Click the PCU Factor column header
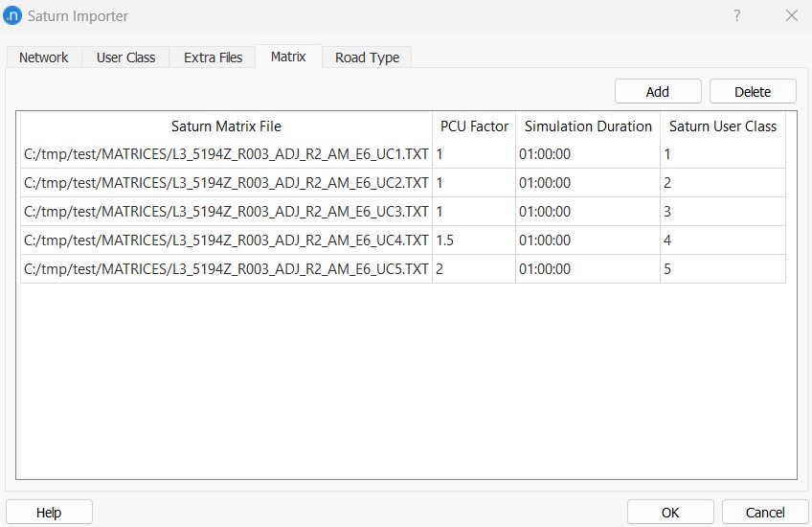Screen dimensions: 812x527 coord(474,126)
